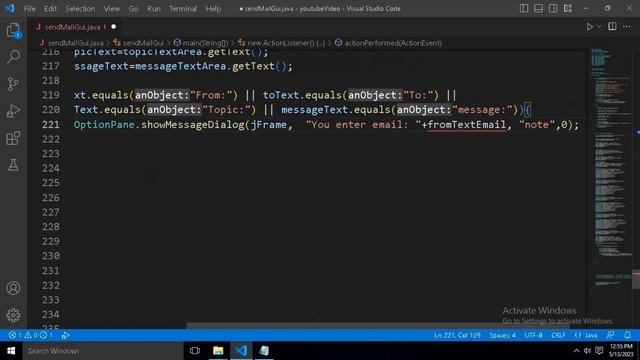Select the sendMailGui.java editor tab
Image resolution: width=640 pixels, height=360 pixels.
click(73, 27)
